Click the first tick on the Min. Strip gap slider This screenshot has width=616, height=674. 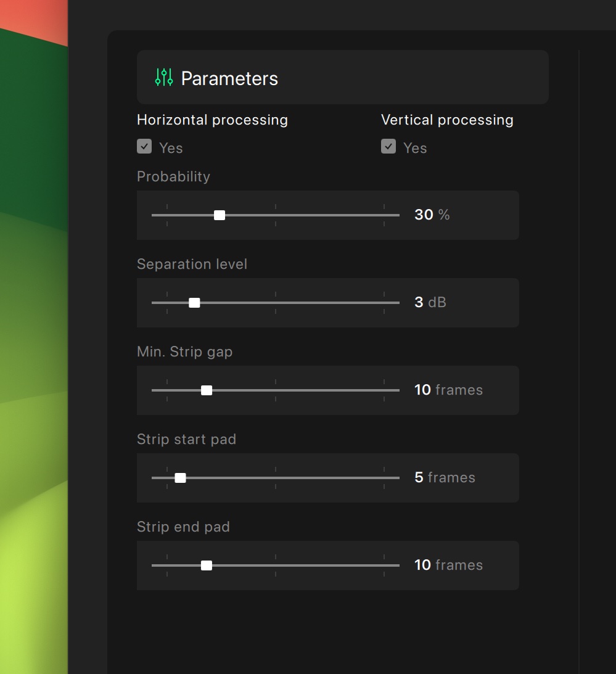click(x=167, y=390)
